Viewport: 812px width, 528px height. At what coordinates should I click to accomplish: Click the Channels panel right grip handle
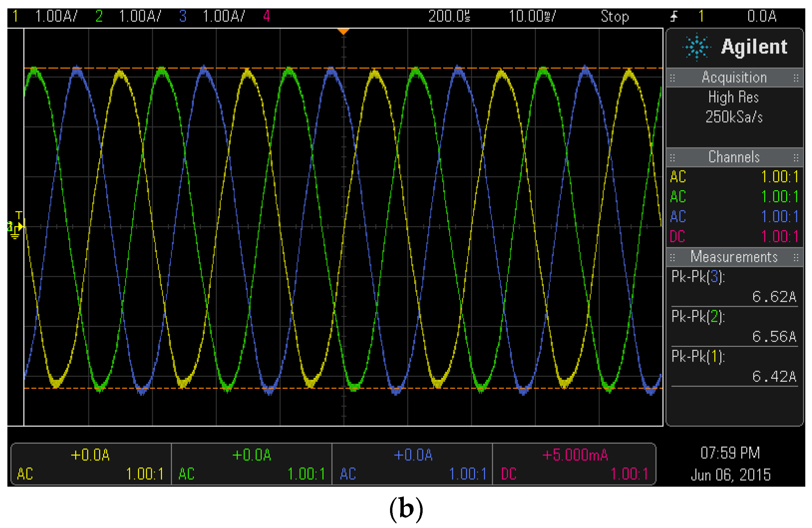coord(796,158)
